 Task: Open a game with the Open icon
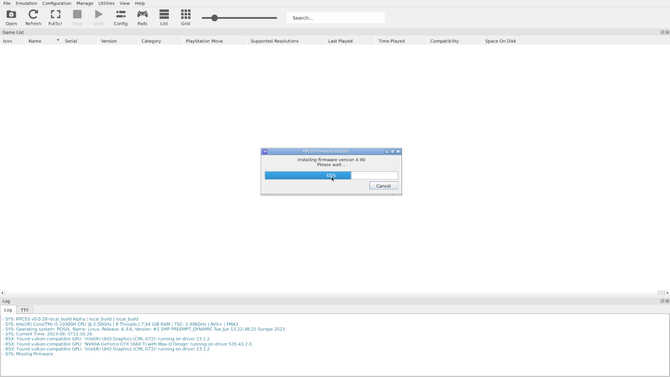(11, 18)
